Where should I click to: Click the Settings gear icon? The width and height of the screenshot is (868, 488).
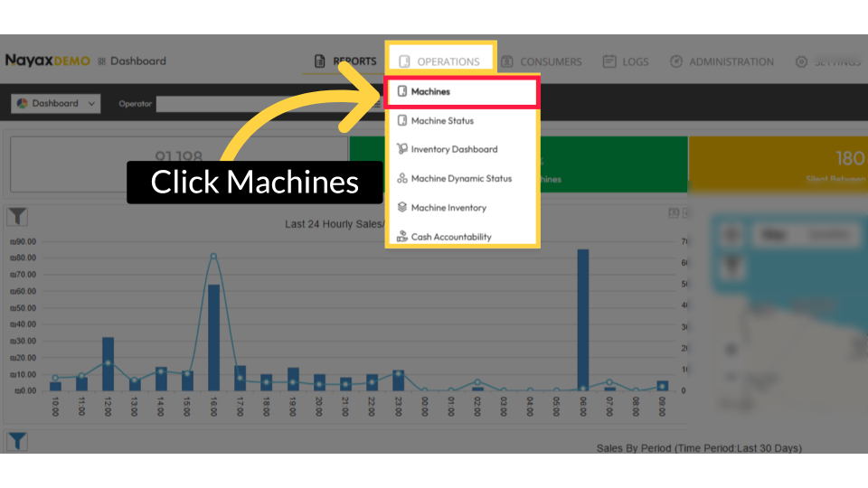tap(801, 61)
